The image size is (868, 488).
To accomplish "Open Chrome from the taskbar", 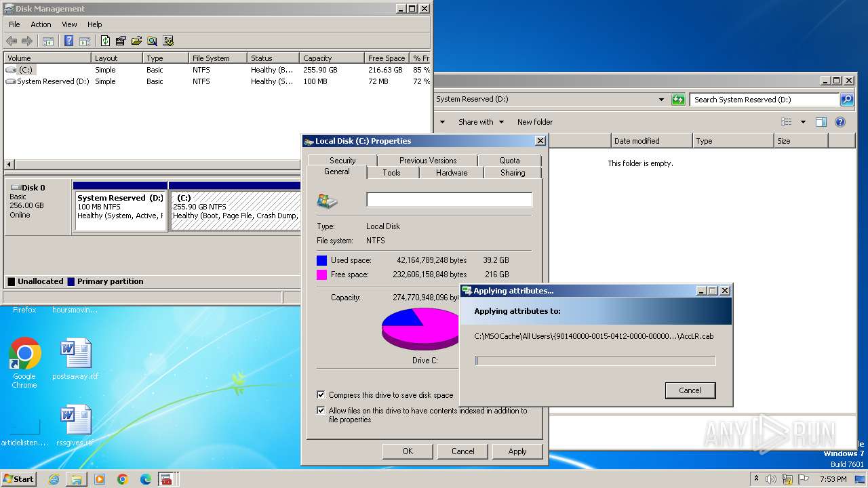I will coord(123,479).
